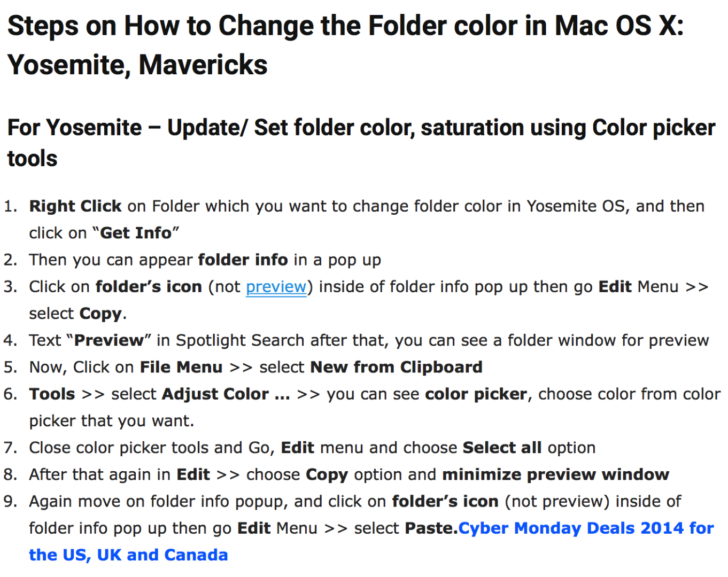
Task: Open the Cyber Monday Deals 2014 link
Action: pyautogui.click(x=586, y=528)
